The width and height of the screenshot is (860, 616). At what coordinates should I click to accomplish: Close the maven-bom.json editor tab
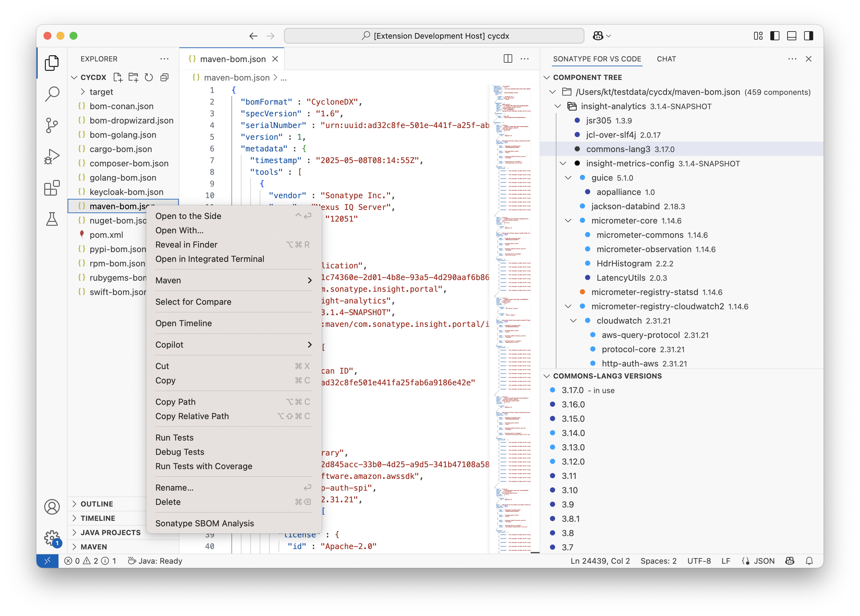[x=275, y=59]
